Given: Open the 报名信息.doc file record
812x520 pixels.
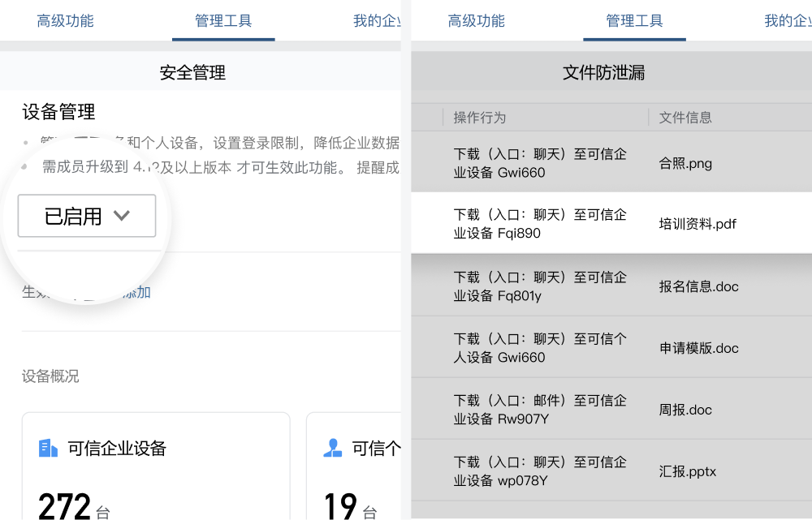Looking at the screenshot, I should tap(698, 286).
